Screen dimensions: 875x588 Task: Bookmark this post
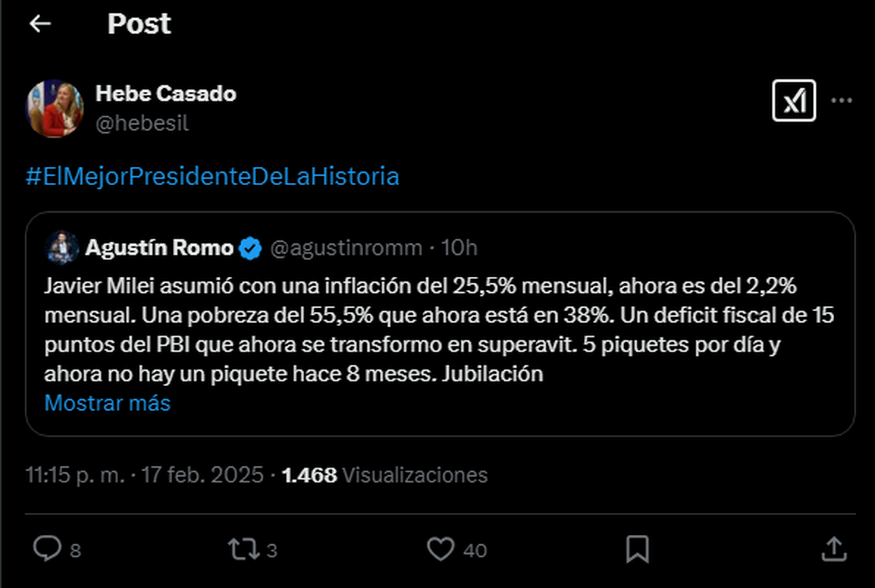[x=637, y=549]
